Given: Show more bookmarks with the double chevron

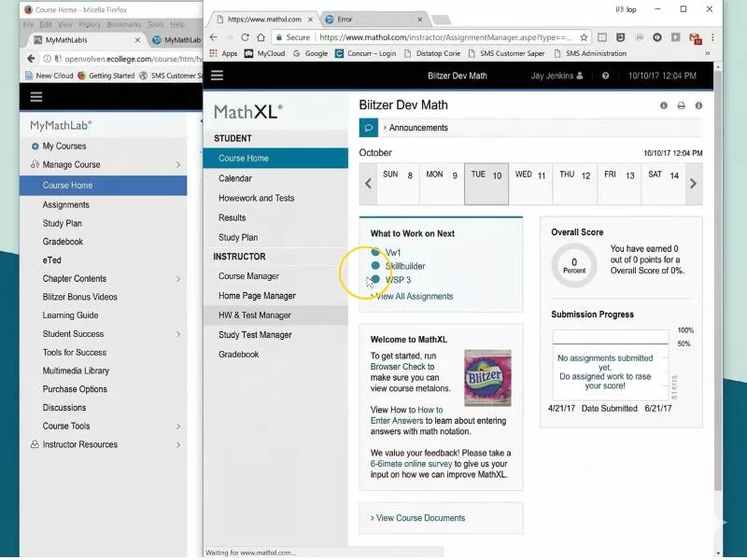Looking at the screenshot, I should tap(708, 53).
